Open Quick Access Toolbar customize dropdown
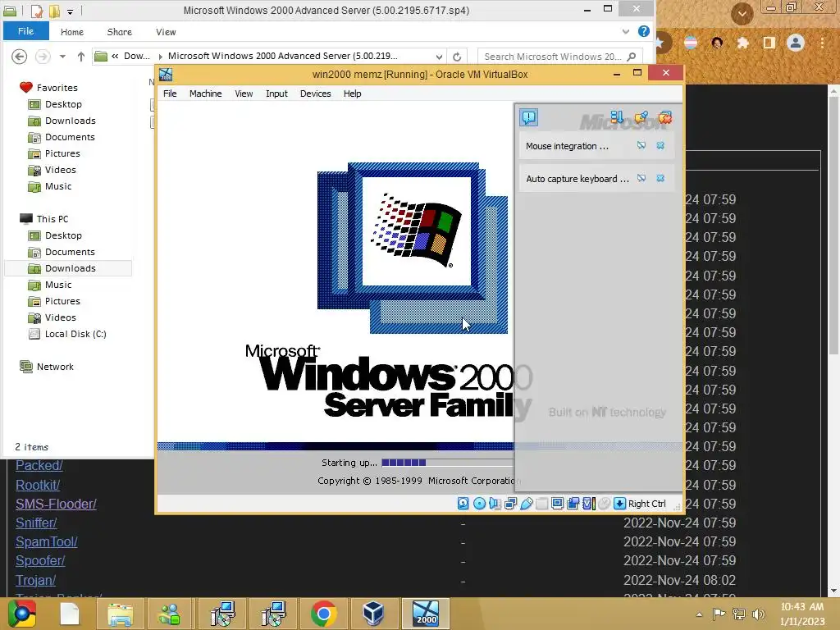840x630 pixels. click(x=71, y=11)
